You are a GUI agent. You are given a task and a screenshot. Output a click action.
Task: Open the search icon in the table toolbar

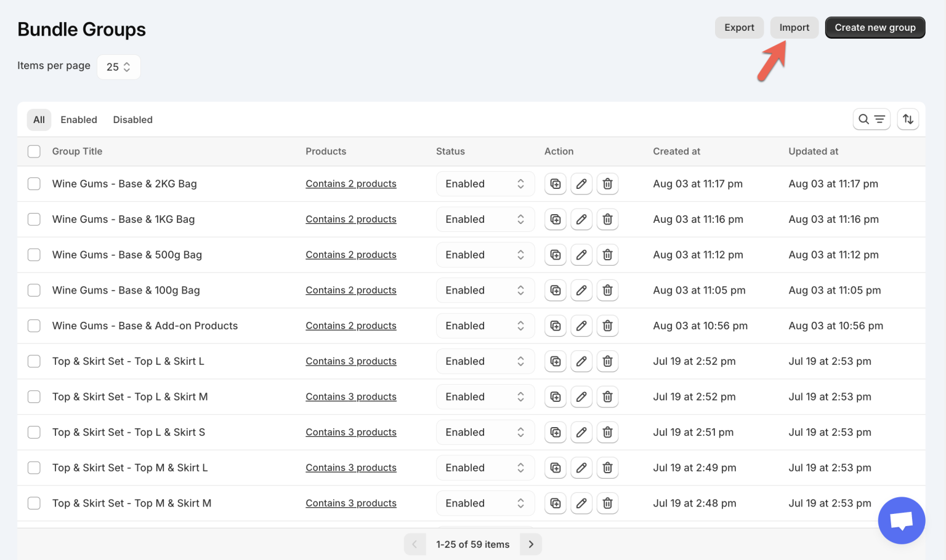tap(863, 119)
